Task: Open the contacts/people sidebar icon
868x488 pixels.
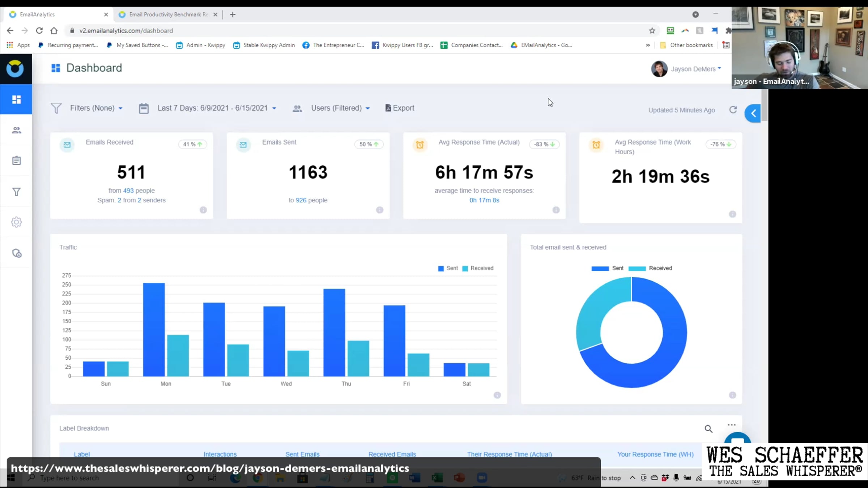Action: click(16, 130)
